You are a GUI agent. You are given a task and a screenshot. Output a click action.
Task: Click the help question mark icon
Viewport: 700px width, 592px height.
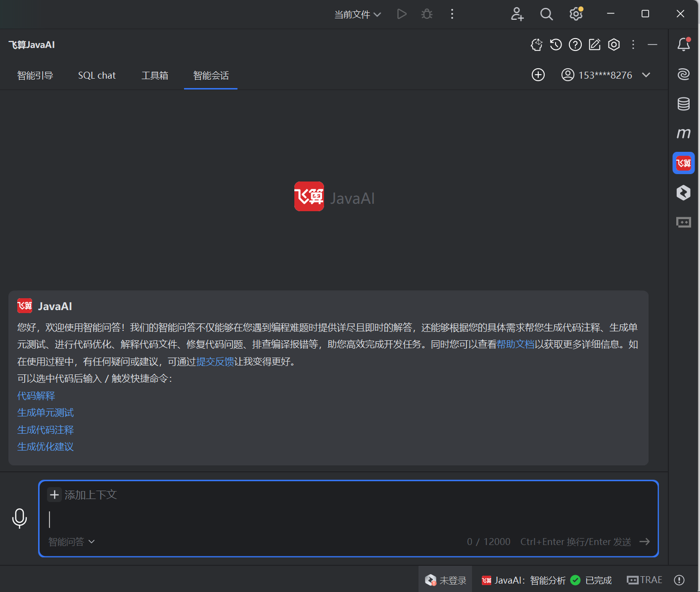coord(575,45)
